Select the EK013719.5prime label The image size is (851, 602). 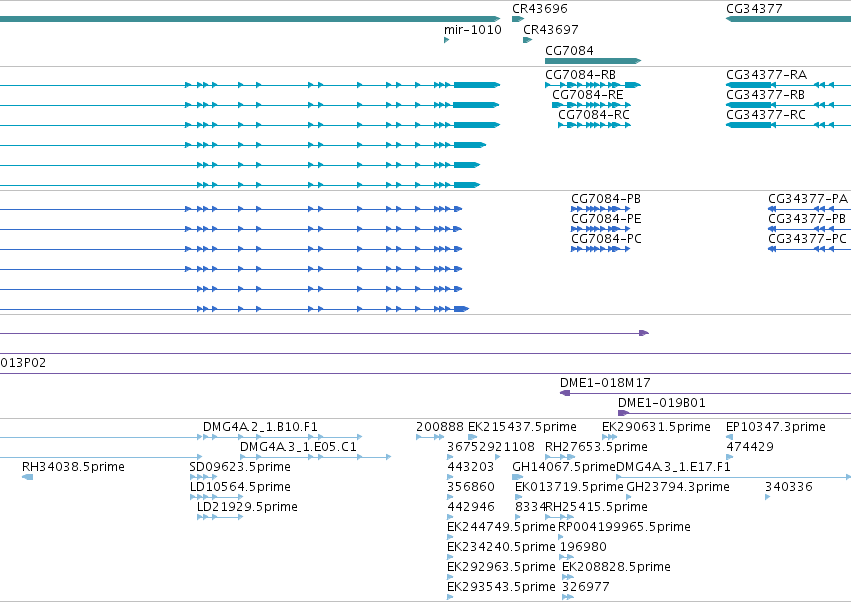pyautogui.click(x=569, y=487)
